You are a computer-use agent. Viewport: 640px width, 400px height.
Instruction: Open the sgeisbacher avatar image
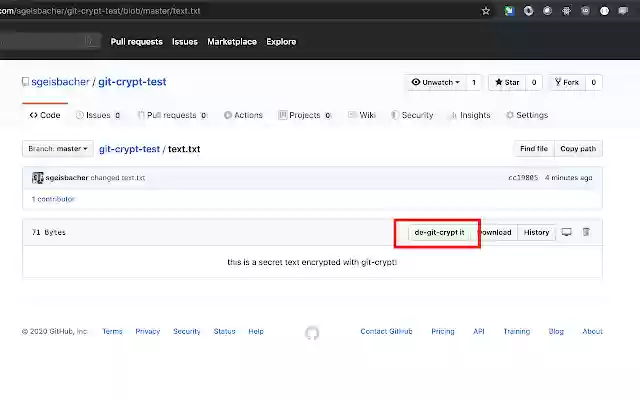pyautogui.click(x=38, y=178)
